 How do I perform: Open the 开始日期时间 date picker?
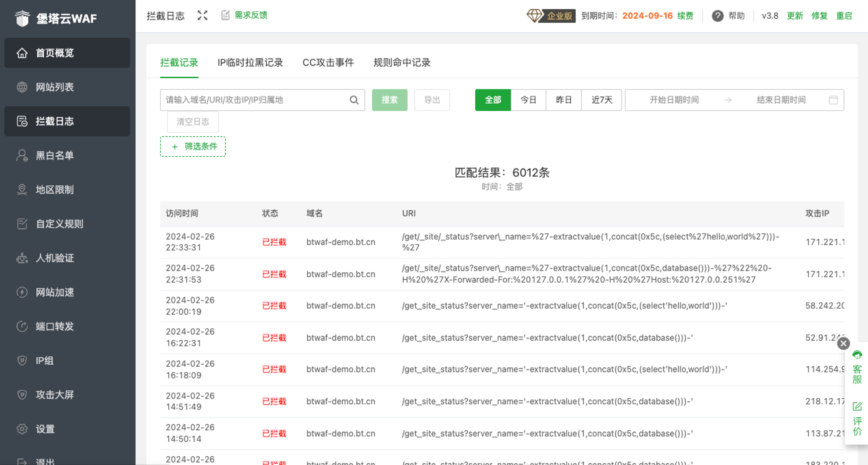pyautogui.click(x=674, y=100)
